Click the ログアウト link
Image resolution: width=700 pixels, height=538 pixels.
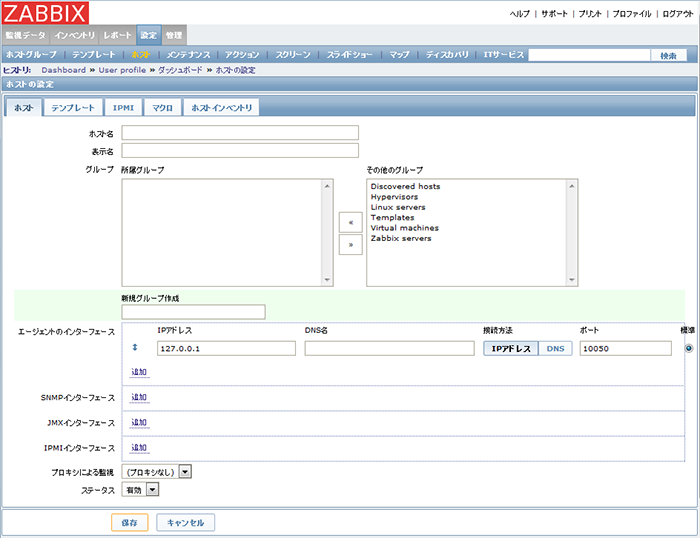pos(678,14)
